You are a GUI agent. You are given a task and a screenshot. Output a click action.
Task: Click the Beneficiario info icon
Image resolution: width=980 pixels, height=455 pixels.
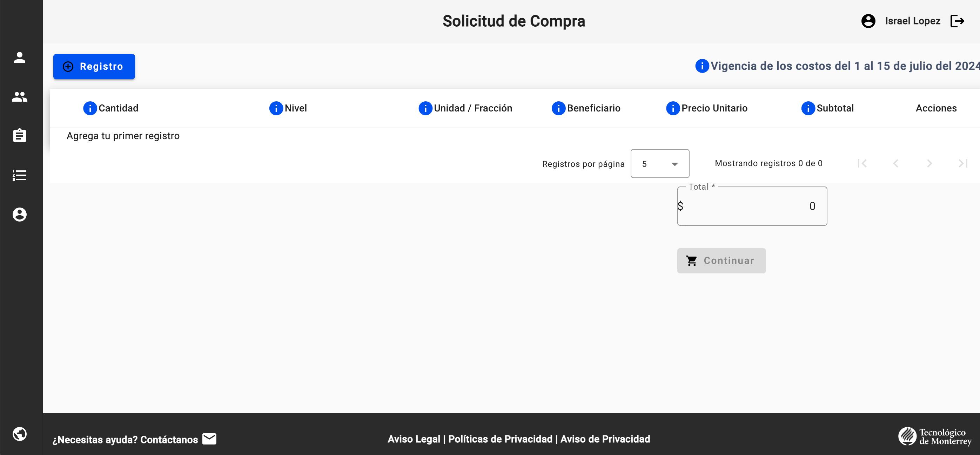558,108
